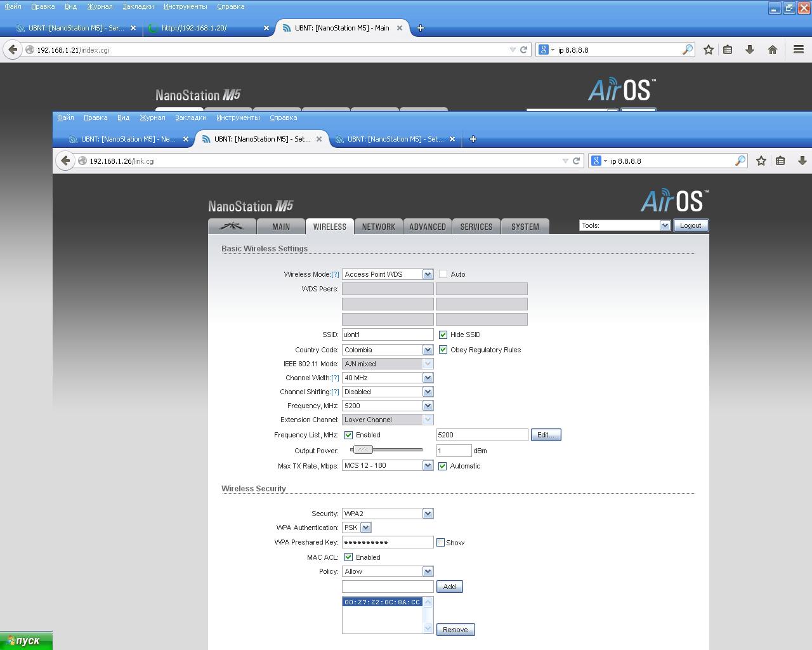
Task: Toggle Automatic Max TX Rate checkbox
Action: [442, 466]
